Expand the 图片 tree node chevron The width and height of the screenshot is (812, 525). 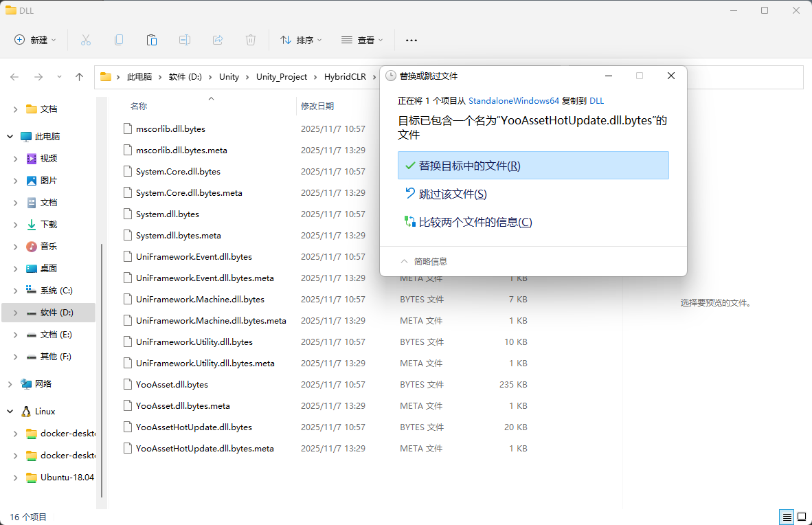coord(16,180)
